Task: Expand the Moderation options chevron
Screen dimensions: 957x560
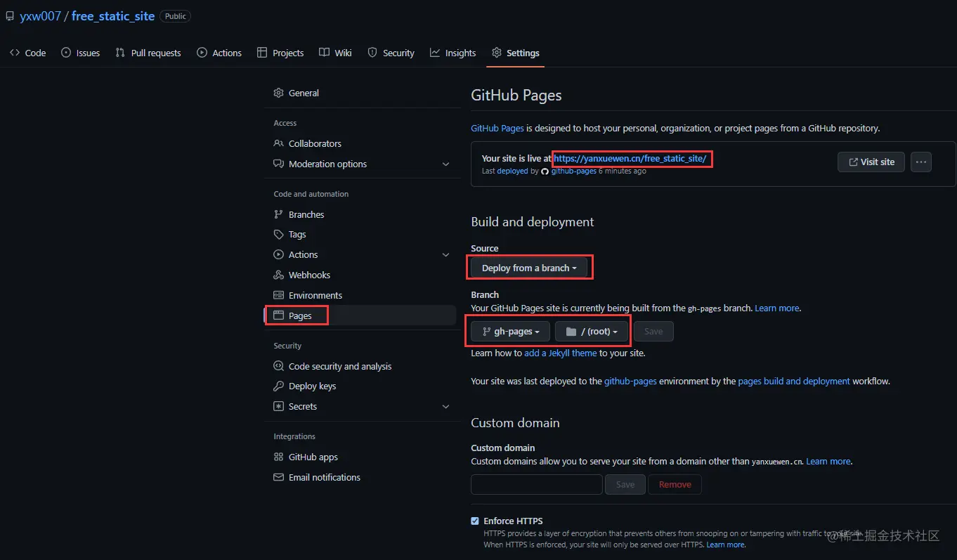Action: (x=445, y=164)
